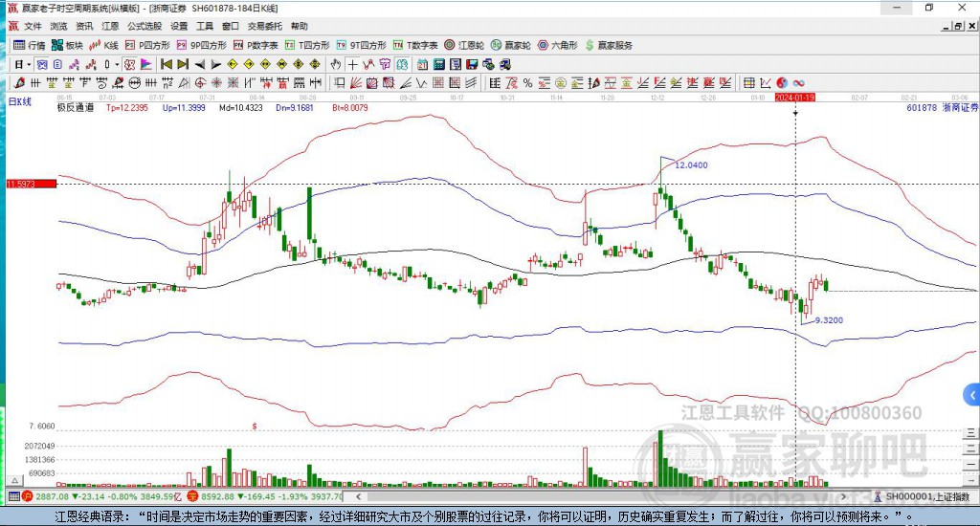Click the red pencil drawing tool
This screenshot has height=526, width=980.
click(19, 82)
